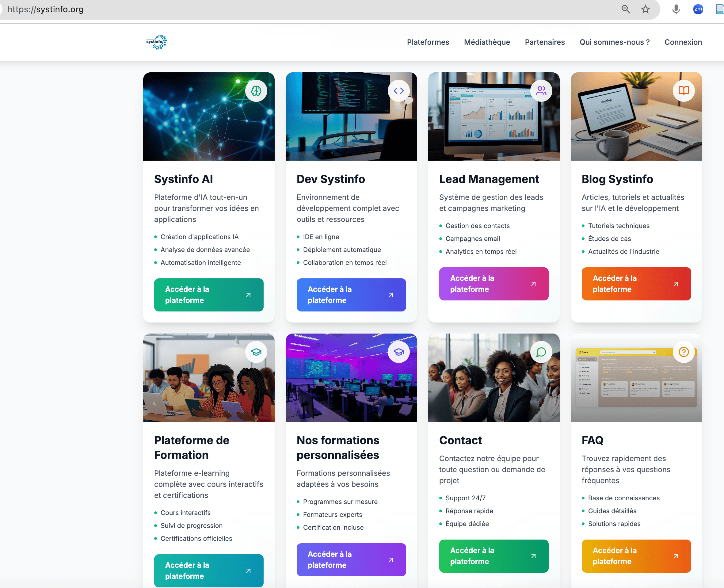Click the users icon on Lead Management card
Image resolution: width=724 pixels, height=588 pixels.
pos(541,91)
